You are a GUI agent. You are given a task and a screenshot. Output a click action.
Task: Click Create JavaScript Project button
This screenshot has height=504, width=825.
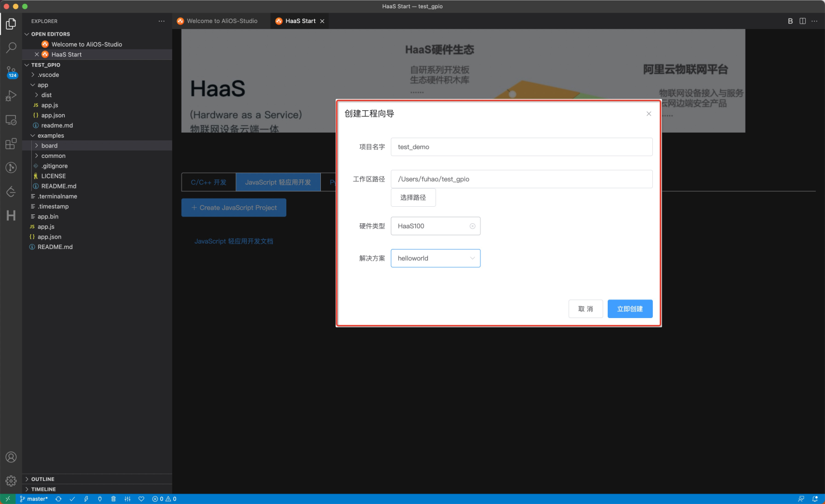point(234,207)
